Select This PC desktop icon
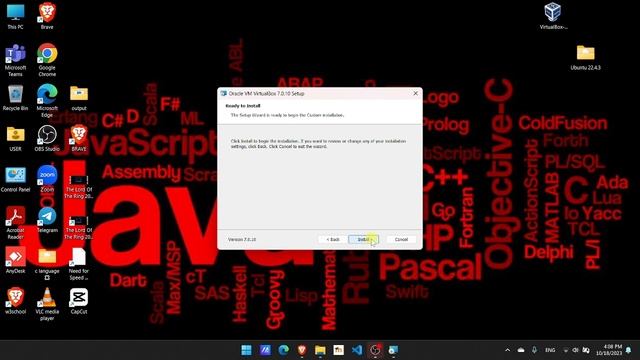The image size is (640, 360). [x=16, y=16]
